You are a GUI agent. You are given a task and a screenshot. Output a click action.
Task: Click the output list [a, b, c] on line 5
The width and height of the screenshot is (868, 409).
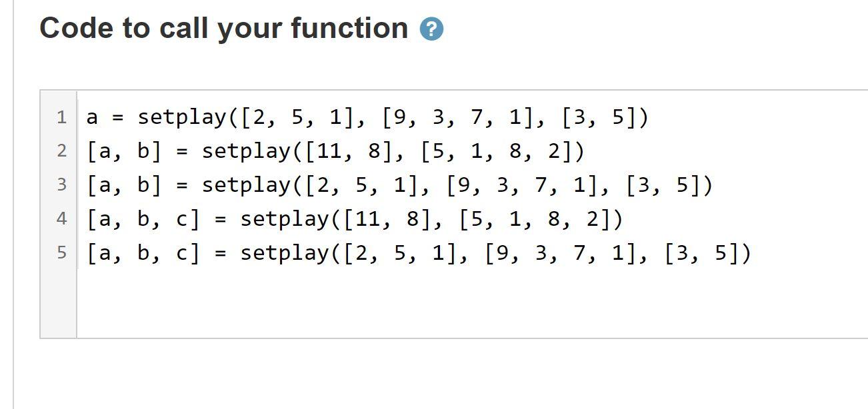pyautogui.click(x=140, y=252)
